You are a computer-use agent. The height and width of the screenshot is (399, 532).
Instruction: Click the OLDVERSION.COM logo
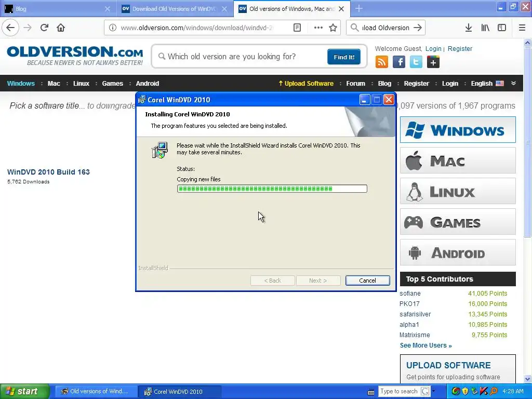tap(75, 56)
